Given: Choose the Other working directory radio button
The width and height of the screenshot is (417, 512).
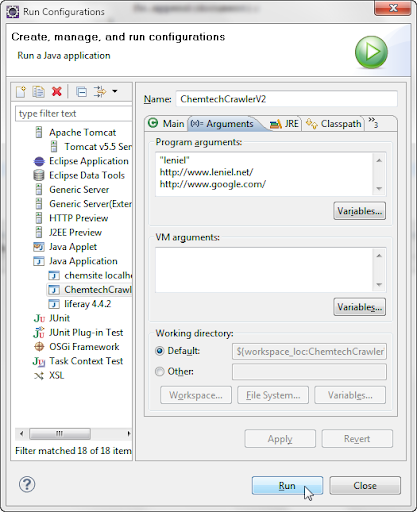Looking at the screenshot, I should [160, 371].
